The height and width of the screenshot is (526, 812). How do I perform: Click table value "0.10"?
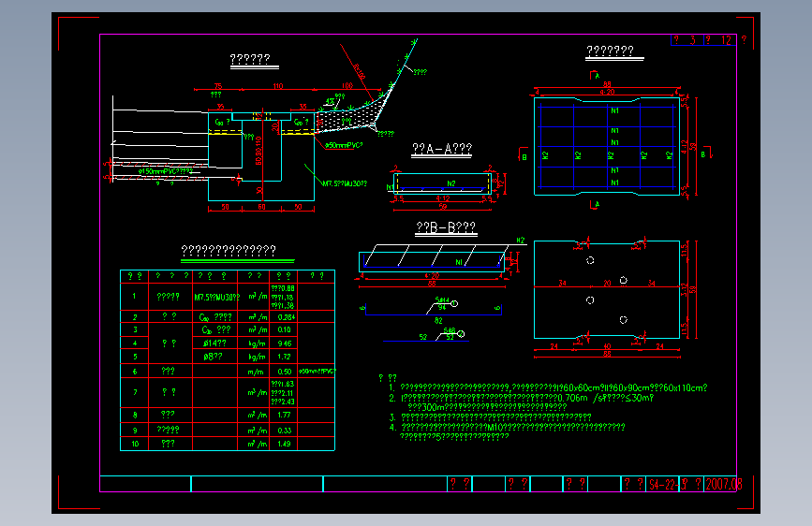point(285,329)
